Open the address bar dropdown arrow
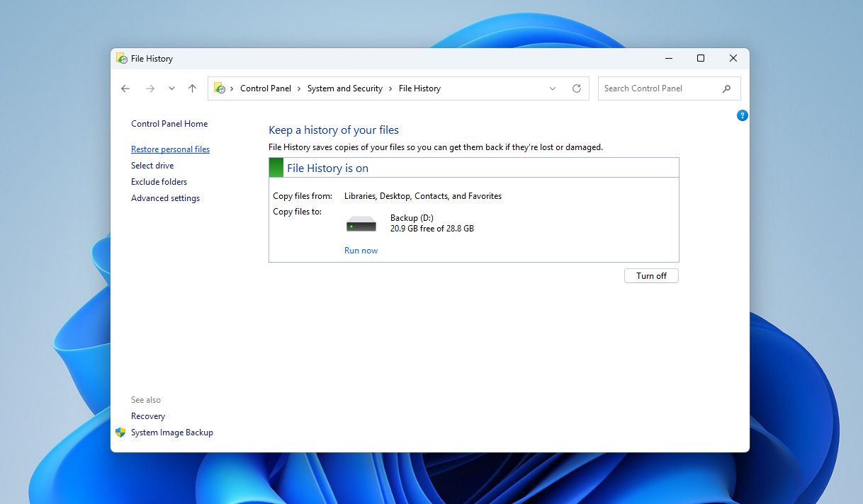863x504 pixels. pyautogui.click(x=553, y=88)
